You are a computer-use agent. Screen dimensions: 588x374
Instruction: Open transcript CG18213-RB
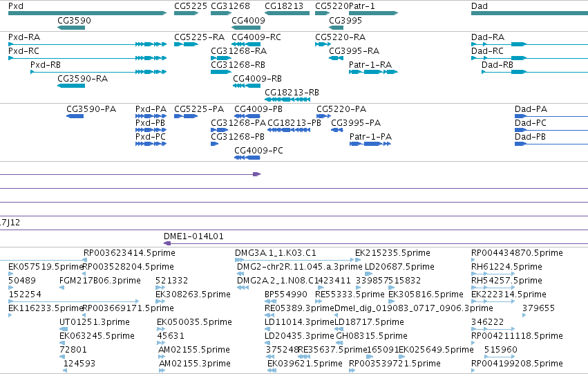pos(292,93)
